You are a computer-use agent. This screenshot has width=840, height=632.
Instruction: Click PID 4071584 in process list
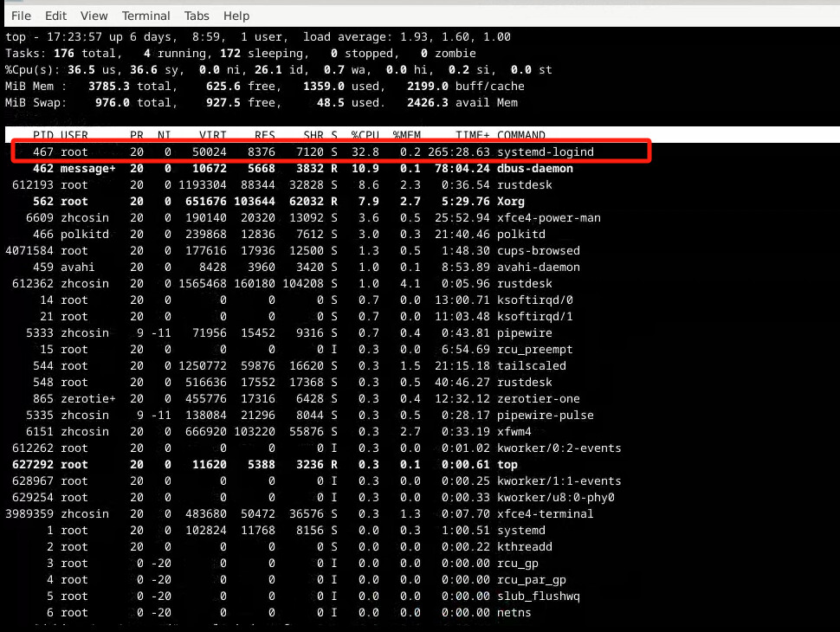coord(29,251)
